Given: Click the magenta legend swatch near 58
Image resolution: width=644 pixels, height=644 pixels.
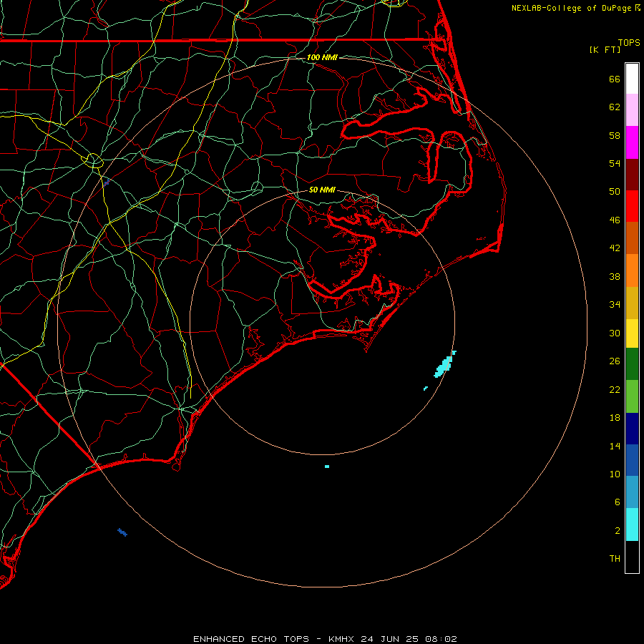Looking at the screenshot, I should point(632,142).
